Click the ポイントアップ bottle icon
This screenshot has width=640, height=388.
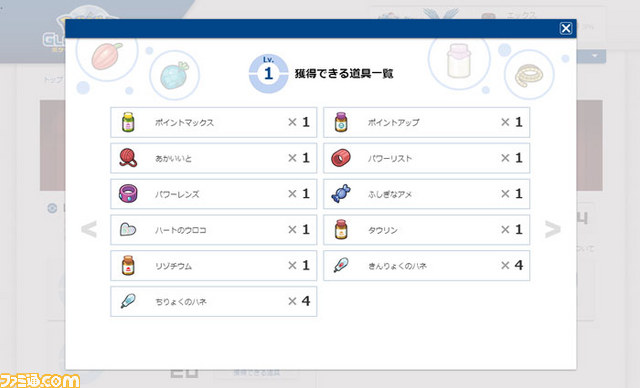click(x=341, y=122)
